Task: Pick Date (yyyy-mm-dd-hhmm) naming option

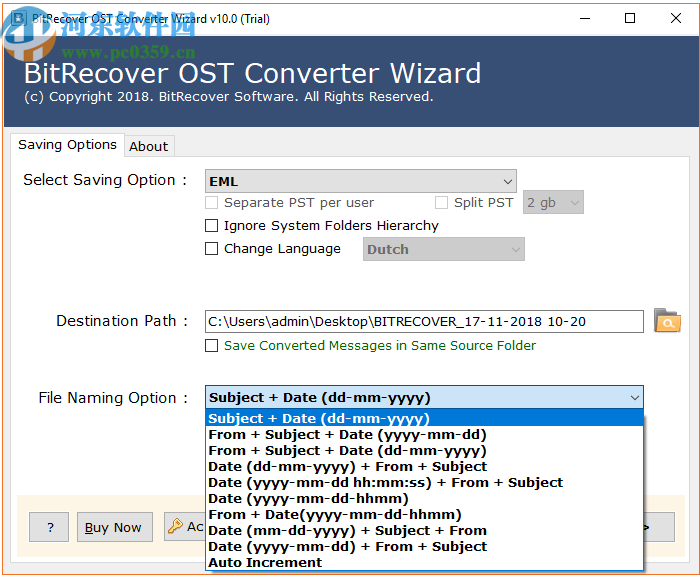Action: [x=424, y=499]
